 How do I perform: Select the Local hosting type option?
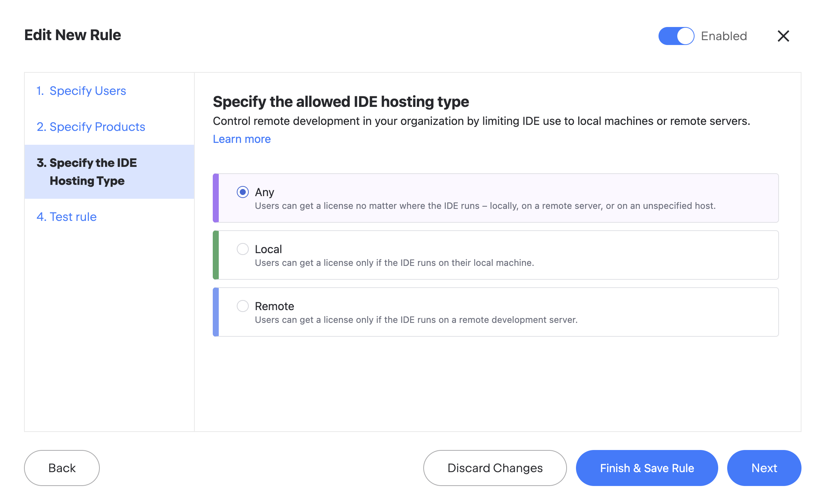tap(242, 249)
